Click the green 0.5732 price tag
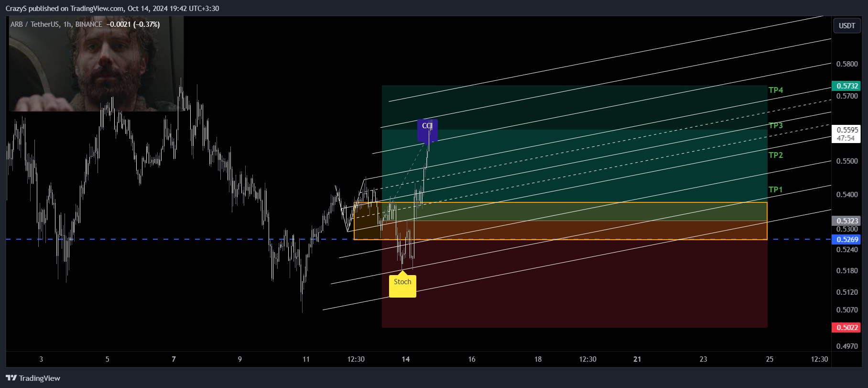Screen dimensions: 868x388 point(846,86)
